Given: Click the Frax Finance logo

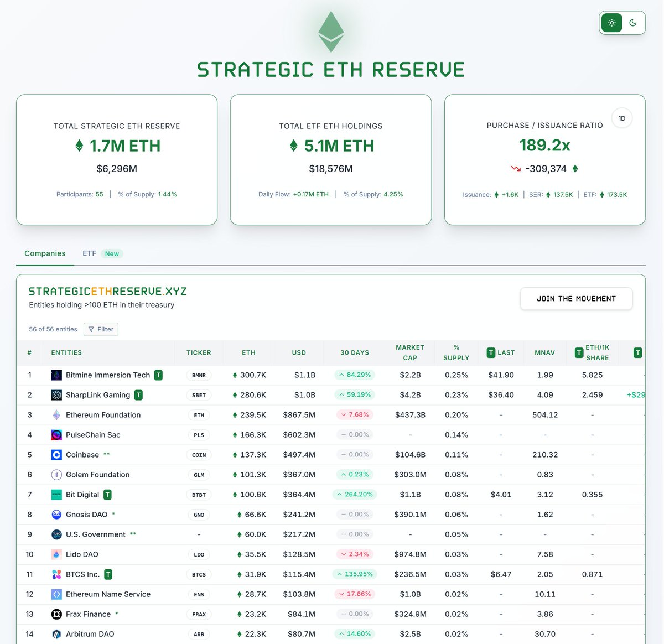Looking at the screenshot, I should 56,614.
